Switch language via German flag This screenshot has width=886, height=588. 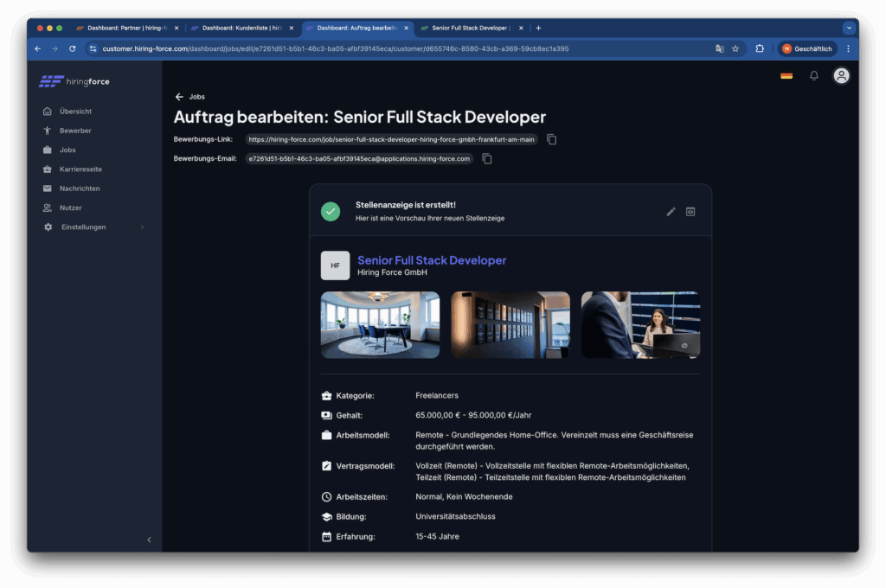click(786, 76)
